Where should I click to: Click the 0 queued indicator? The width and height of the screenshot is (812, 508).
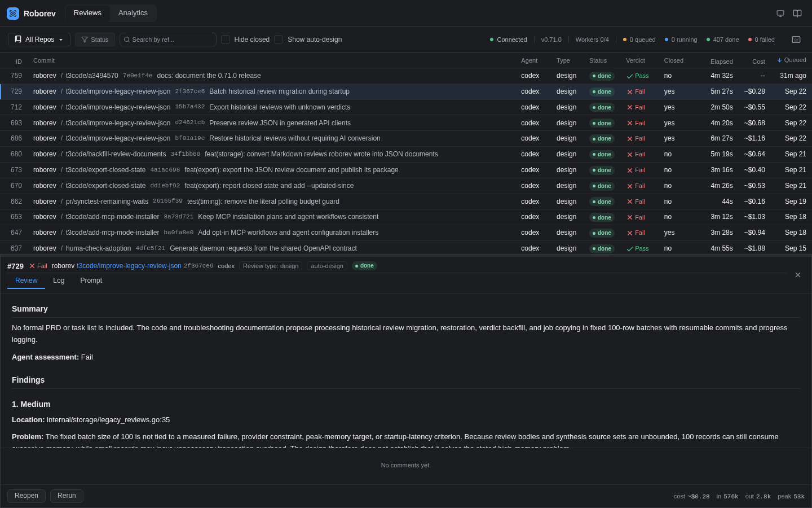(x=639, y=40)
